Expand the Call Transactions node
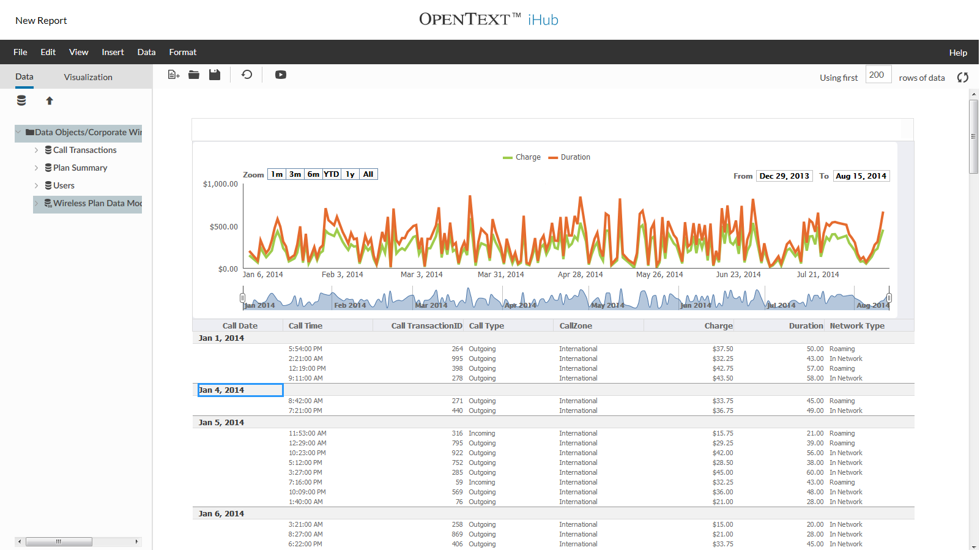This screenshot has width=980, height=550. 37,150
